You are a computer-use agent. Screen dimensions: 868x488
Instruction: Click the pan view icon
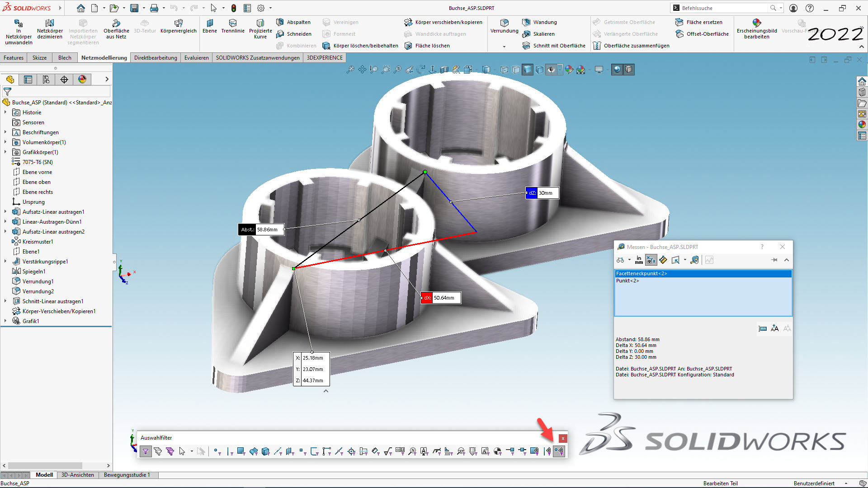[362, 69]
